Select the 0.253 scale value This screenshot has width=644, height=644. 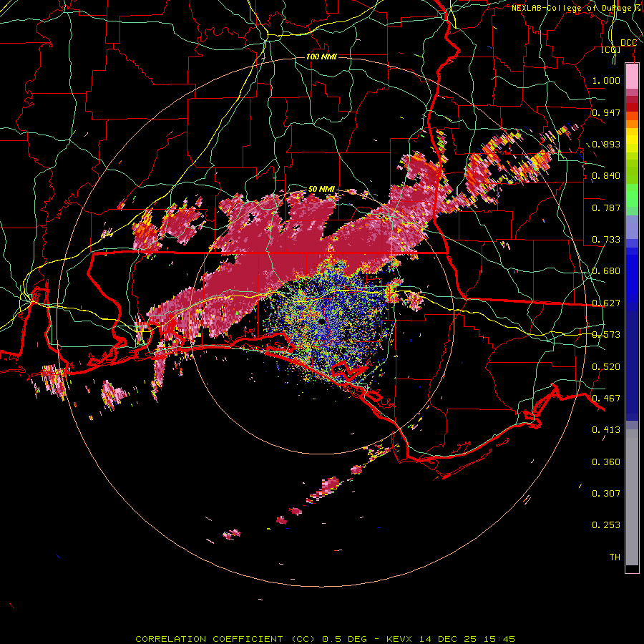click(x=606, y=525)
